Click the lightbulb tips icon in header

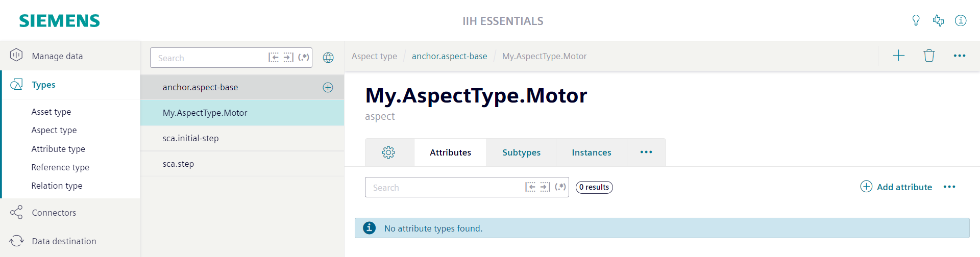[916, 20]
